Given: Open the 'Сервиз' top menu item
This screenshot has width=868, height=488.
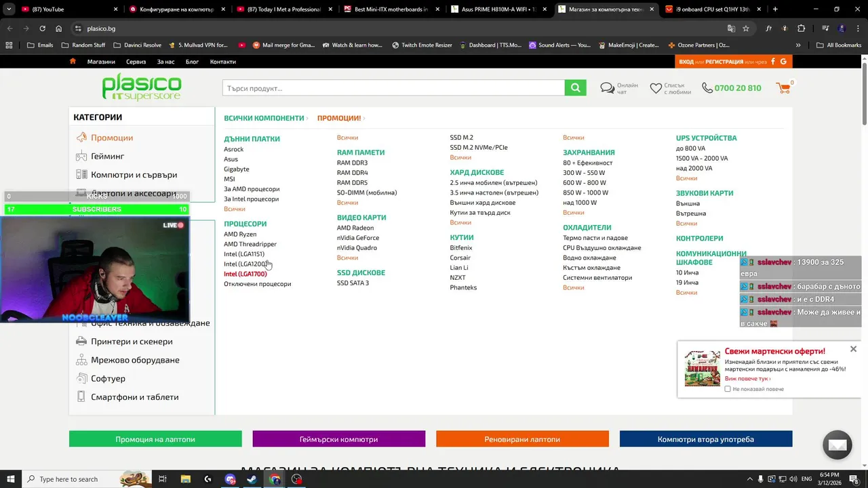Looking at the screenshot, I should point(136,62).
